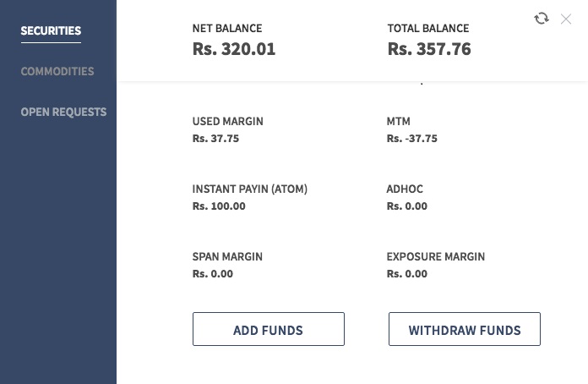Click the Withdraw Funds button

[465, 330]
